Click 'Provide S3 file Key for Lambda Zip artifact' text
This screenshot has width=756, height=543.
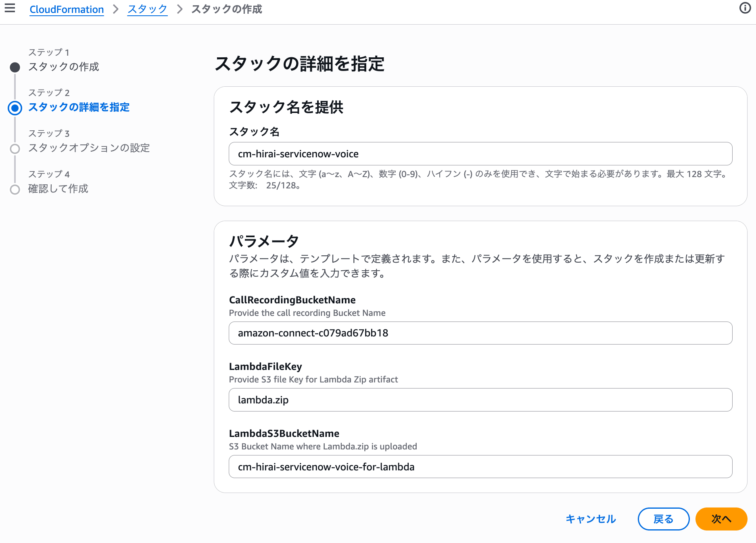click(313, 380)
